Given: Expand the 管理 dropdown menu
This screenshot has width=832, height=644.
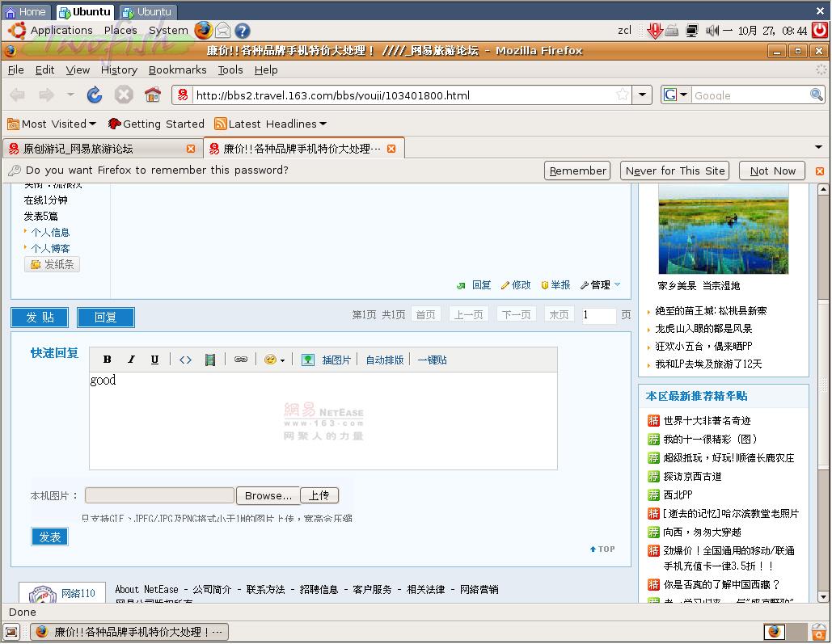Looking at the screenshot, I should click(x=600, y=285).
